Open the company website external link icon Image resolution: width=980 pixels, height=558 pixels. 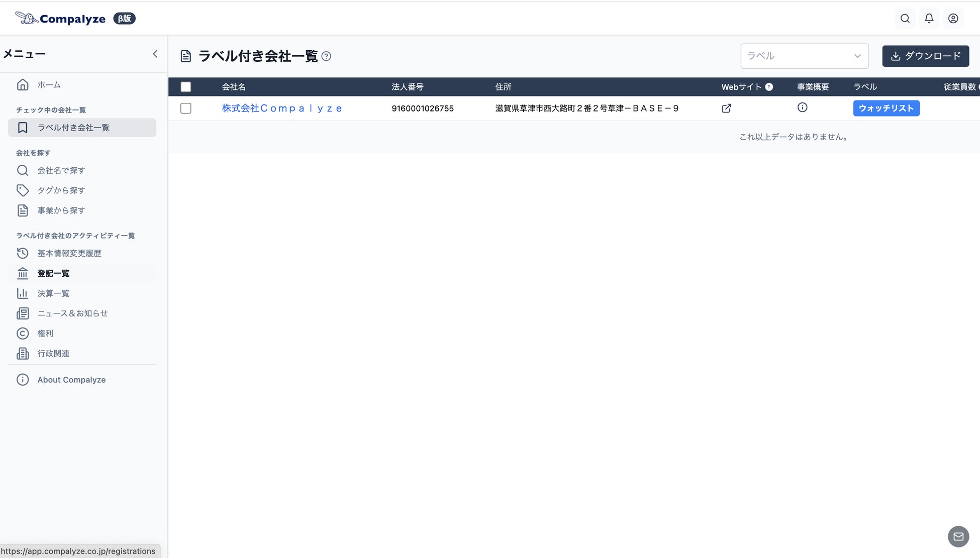coord(726,108)
